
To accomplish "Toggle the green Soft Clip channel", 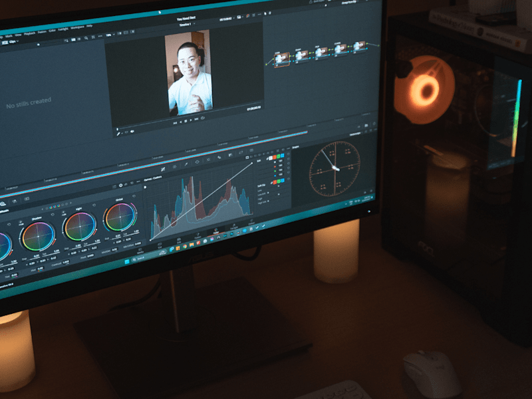I will (279, 181).
